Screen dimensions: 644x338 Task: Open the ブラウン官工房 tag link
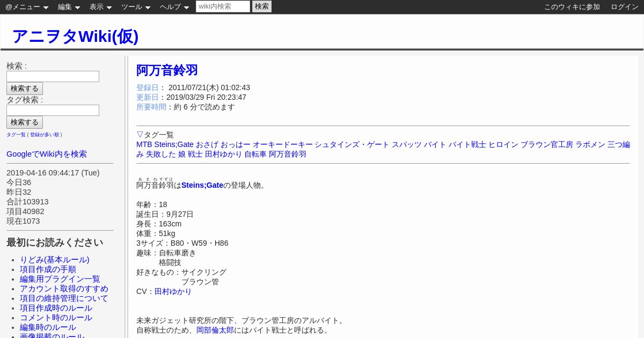coord(547,144)
